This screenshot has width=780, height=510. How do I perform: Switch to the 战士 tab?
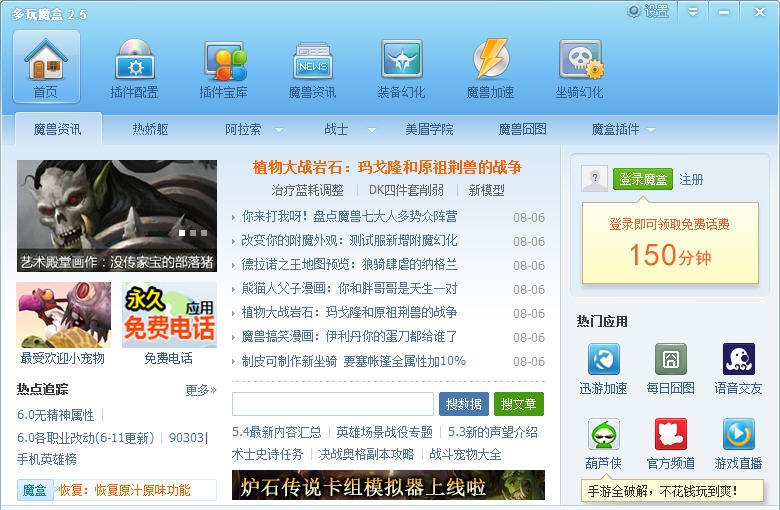tap(336, 129)
